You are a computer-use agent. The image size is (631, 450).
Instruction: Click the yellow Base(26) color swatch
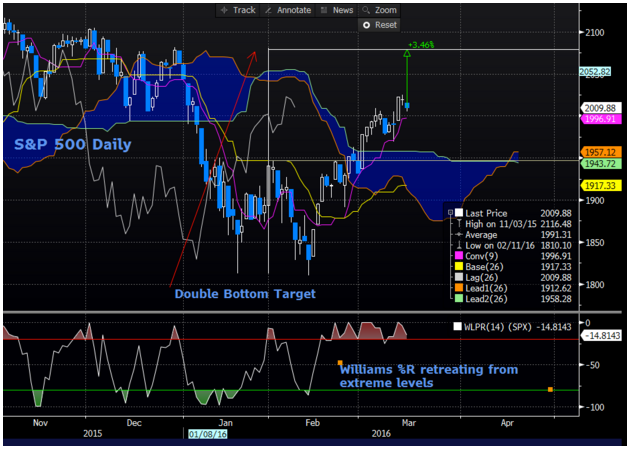[x=459, y=266]
